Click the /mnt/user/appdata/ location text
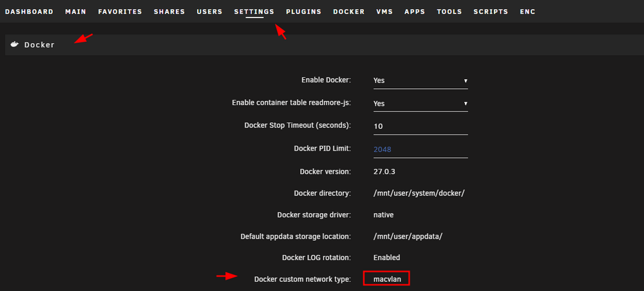The image size is (644, 291). [408, 236]
